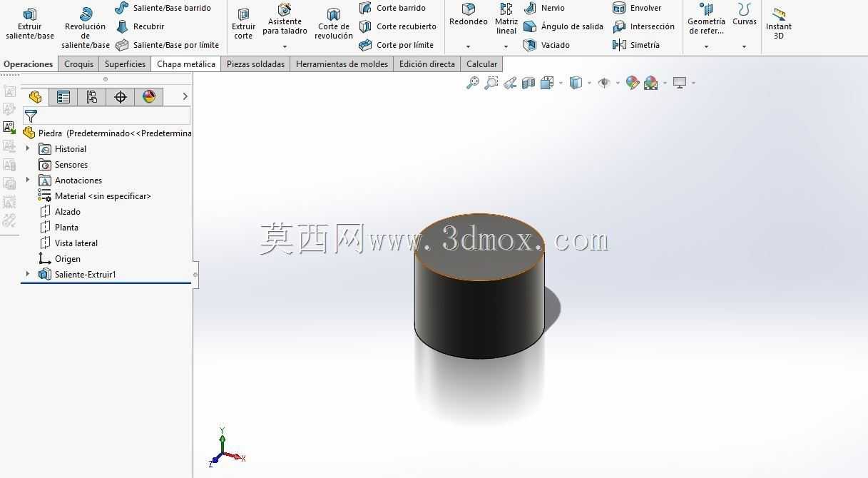The image size is (868, 478).
Task: Select Corte de revolución tool
Action: click(x=334, y=24)
